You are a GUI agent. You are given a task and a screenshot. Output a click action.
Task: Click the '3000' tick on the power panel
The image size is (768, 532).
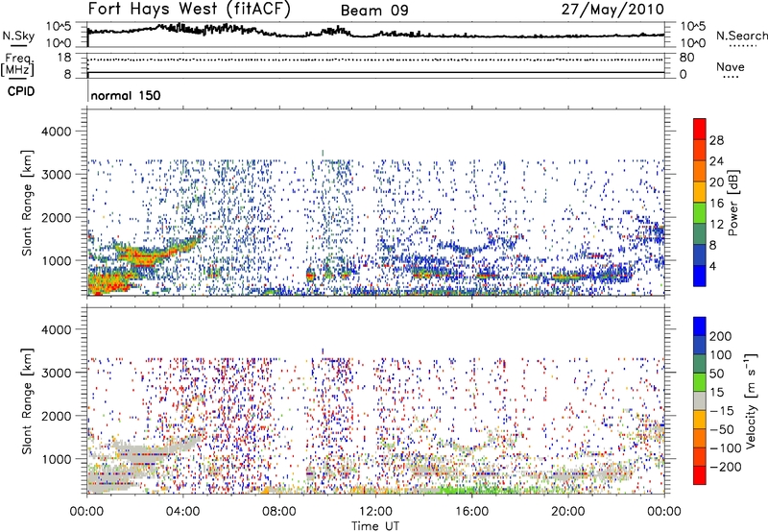pyautogui.click(x=56, y=175)
